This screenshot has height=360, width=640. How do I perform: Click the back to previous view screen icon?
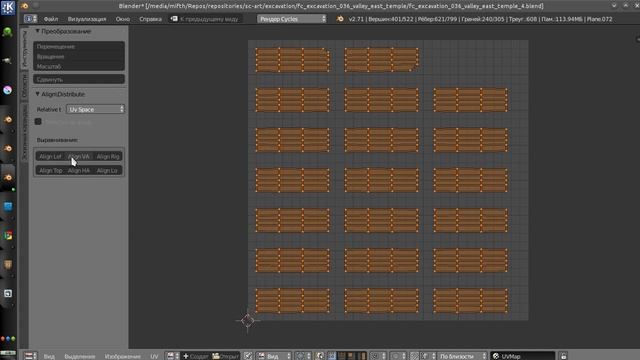(174, 19)
